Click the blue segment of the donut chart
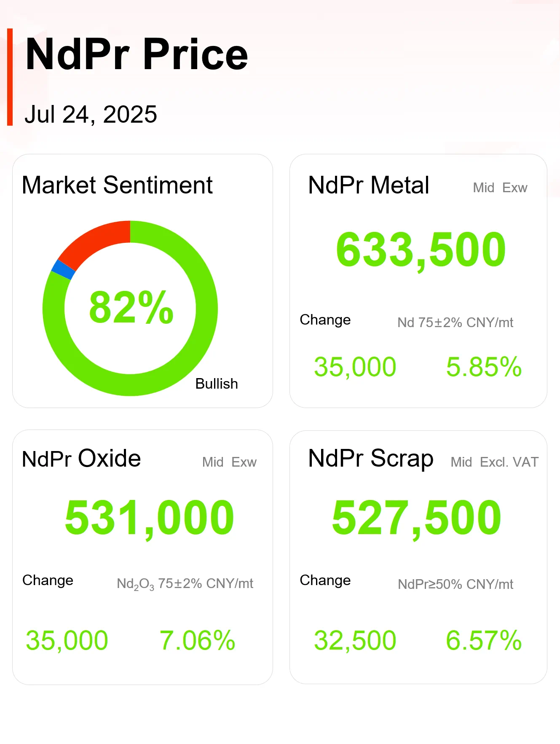Viewport: 560px width, 744px height. 63,269
